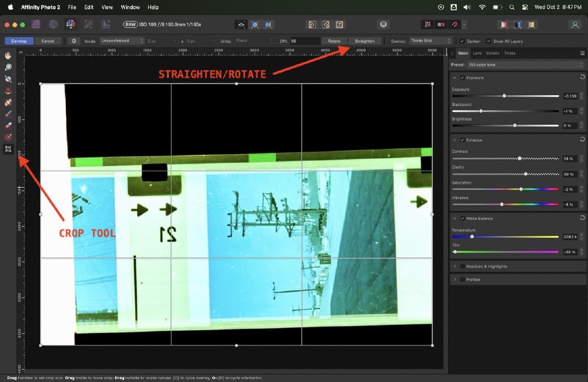Expand the Shadows & Highlights section

[x=455, y=267]
